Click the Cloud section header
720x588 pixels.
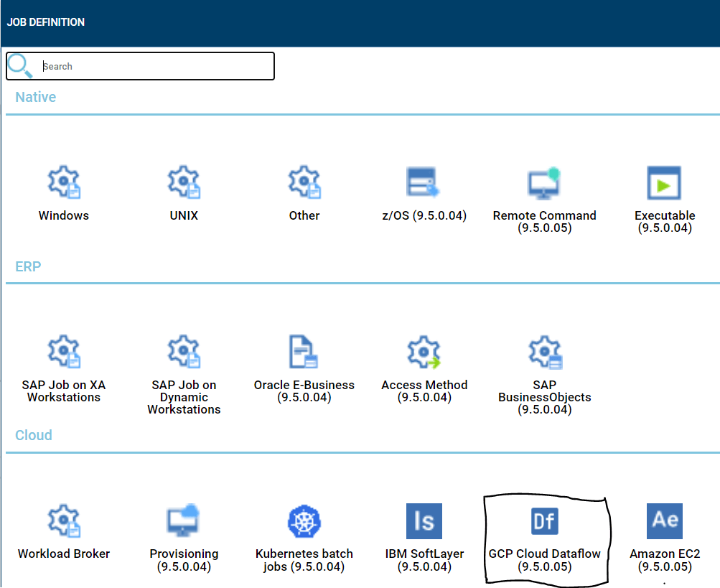coord(33,435)
